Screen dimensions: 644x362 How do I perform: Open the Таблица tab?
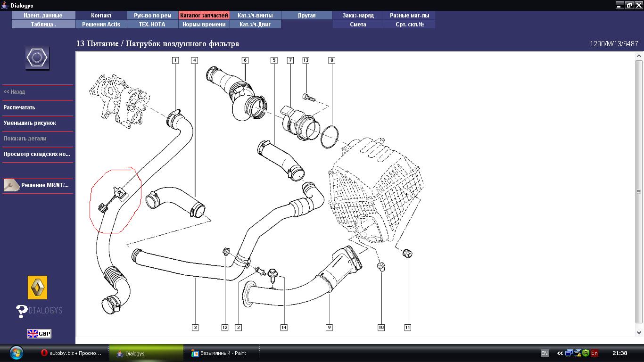pyautogui.click(x=43, y=25)
